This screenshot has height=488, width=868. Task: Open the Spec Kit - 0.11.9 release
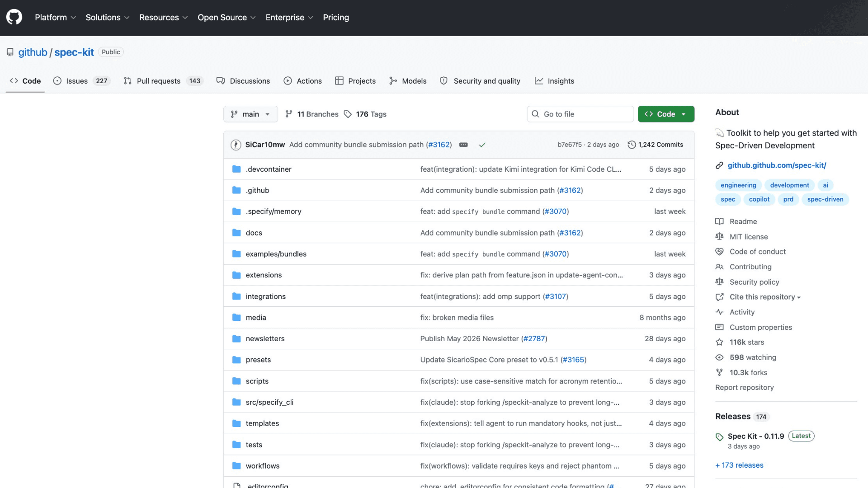[755, 436]
